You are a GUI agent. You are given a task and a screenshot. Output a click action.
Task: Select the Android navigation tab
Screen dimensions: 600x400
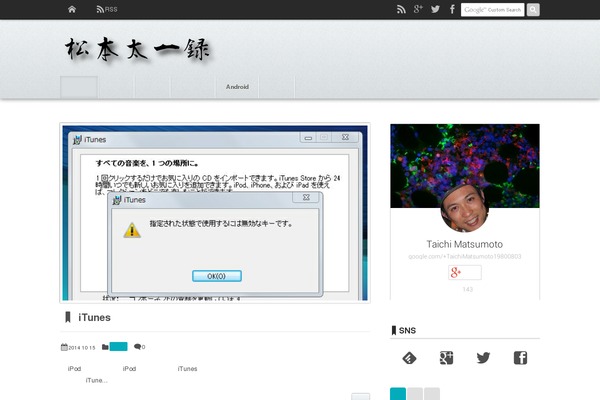[x=237, y=87]
